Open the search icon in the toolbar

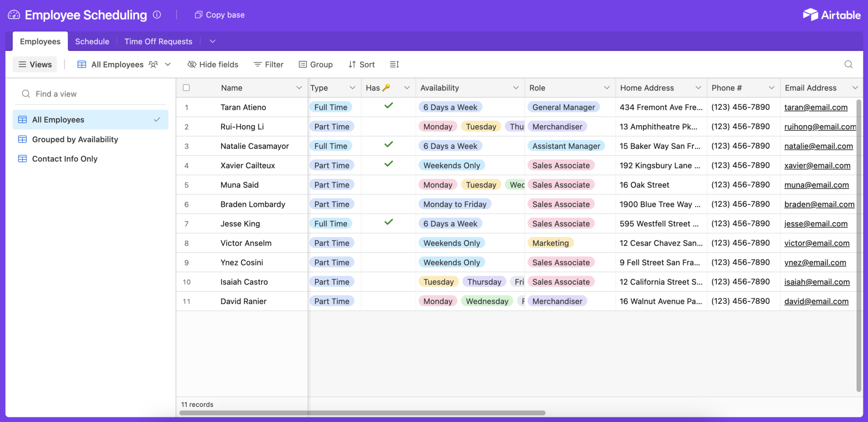(x=849, y=64)
